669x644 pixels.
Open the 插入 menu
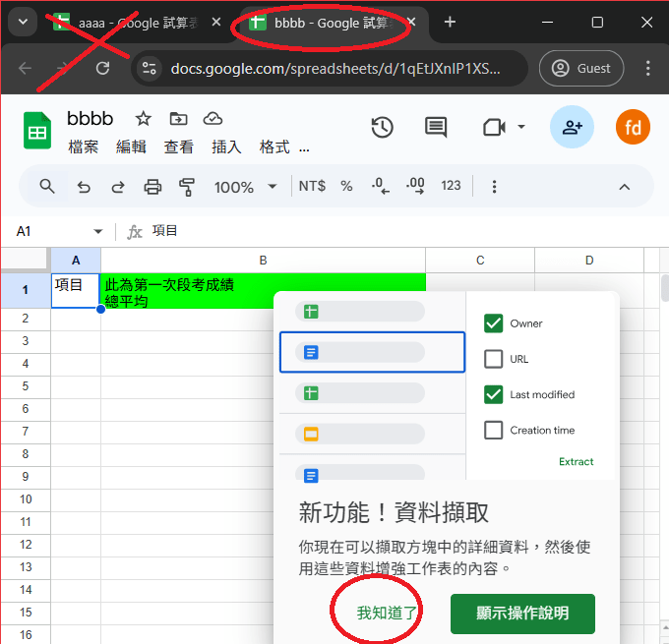(226, 147)
